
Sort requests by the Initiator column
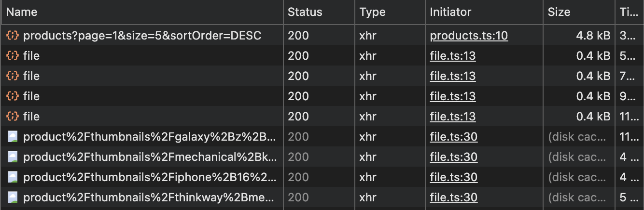tap(450, 12)
